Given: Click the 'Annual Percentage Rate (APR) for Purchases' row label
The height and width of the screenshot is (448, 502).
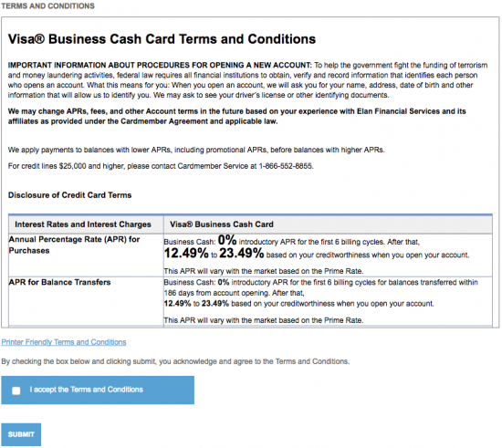Looking at the screenshot, I should click(x=74, y=245).
